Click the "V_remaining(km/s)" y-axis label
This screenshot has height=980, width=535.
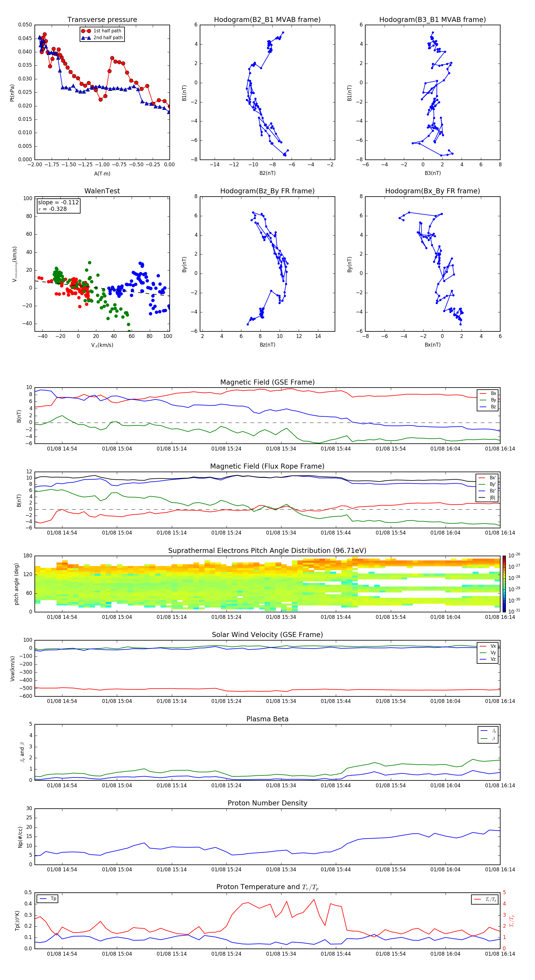click(x=15, y=264)
